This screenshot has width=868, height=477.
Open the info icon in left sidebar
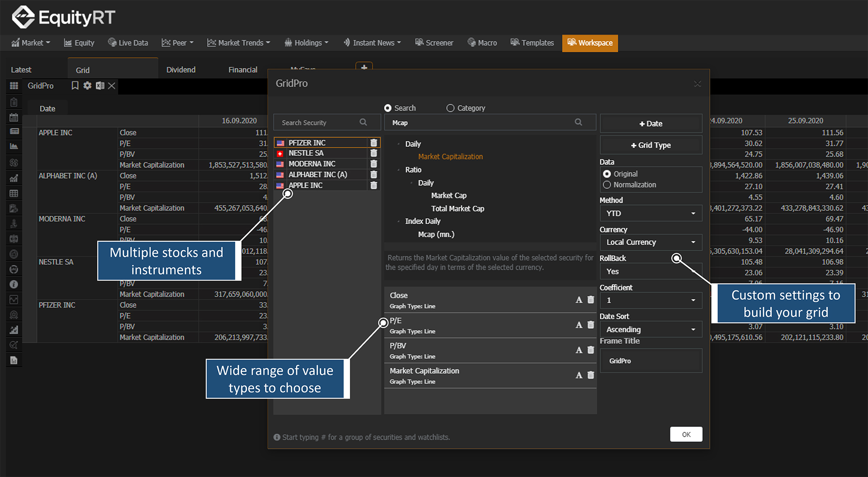(x=14, y=284)
